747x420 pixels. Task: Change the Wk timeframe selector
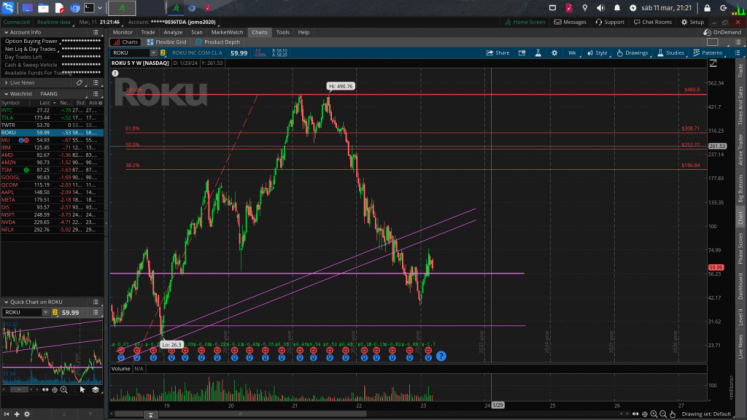572,53
